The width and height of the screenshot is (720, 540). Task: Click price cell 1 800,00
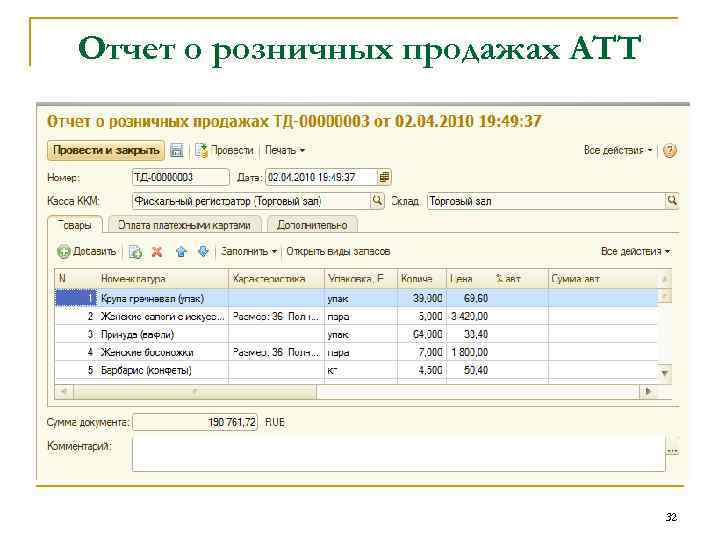tap(469, 352)
